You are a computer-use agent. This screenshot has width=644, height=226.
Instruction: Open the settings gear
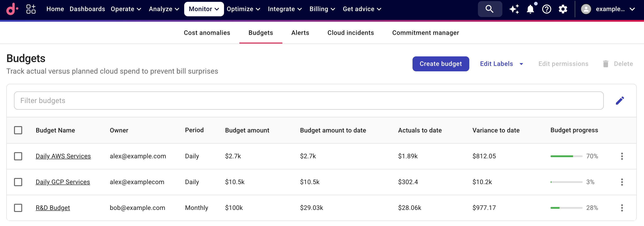click(563, 9)
